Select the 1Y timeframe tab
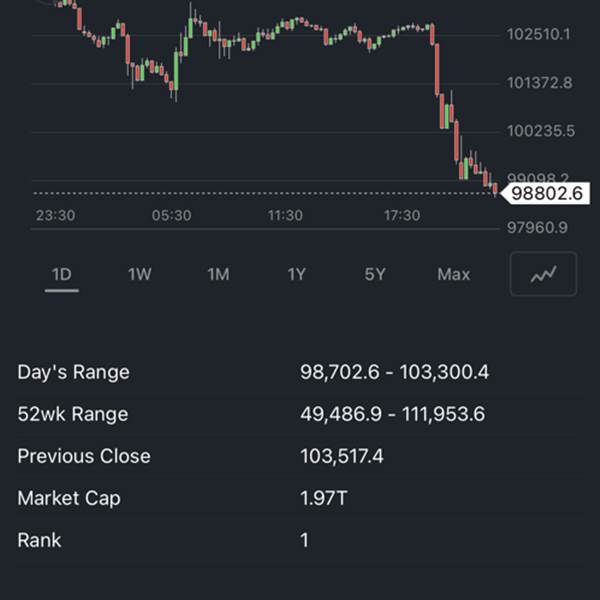600x600 pixels. click(297, 274)
